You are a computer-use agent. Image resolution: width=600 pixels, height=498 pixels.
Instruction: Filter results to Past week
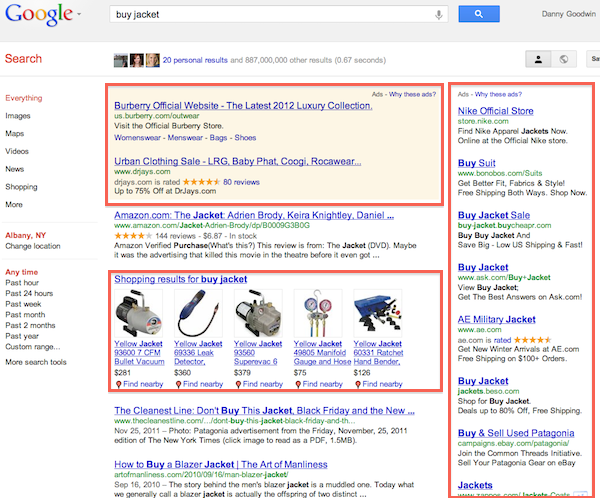click(23, 304)
